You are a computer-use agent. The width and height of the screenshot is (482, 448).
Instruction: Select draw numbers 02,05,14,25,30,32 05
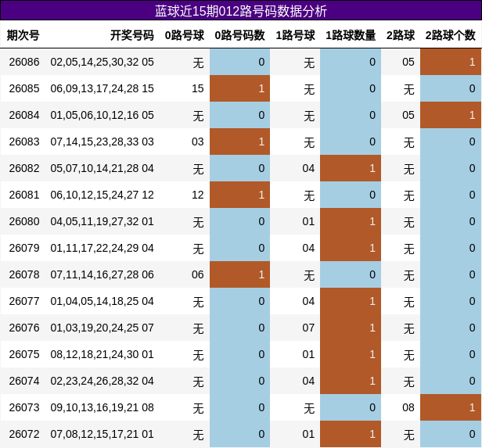(x=102, y=62)
